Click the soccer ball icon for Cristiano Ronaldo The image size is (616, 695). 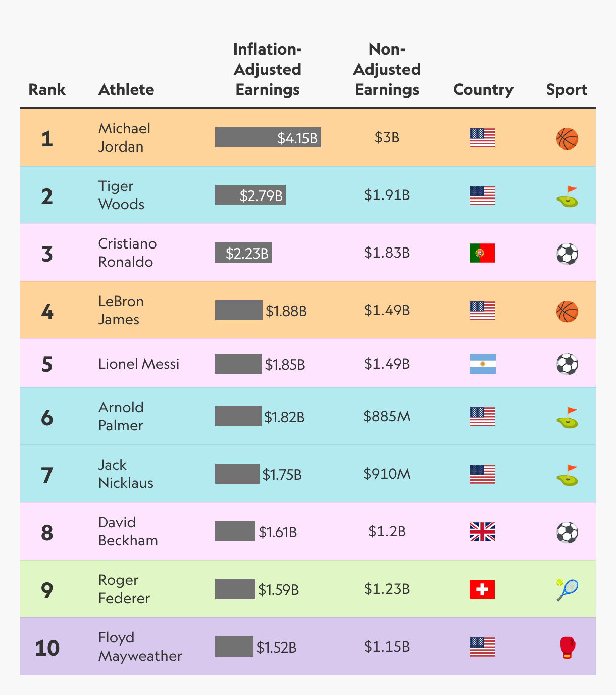coord(567,254)
